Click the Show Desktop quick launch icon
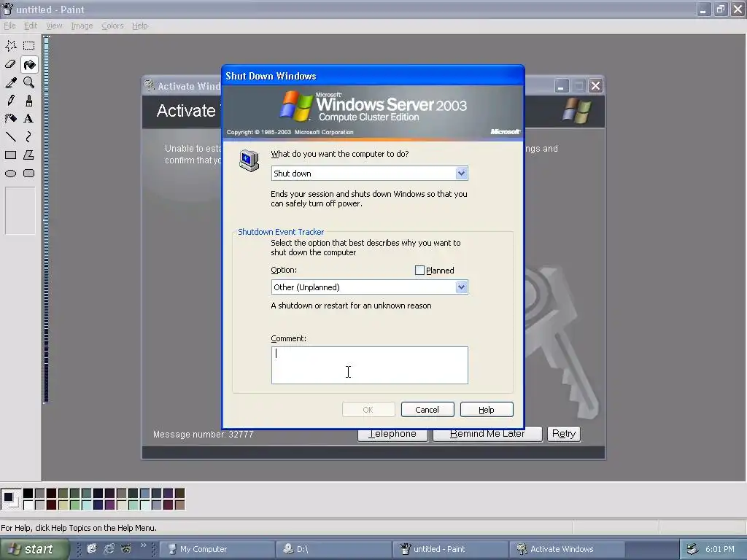The image size is (747, 560). click(91, 548)
